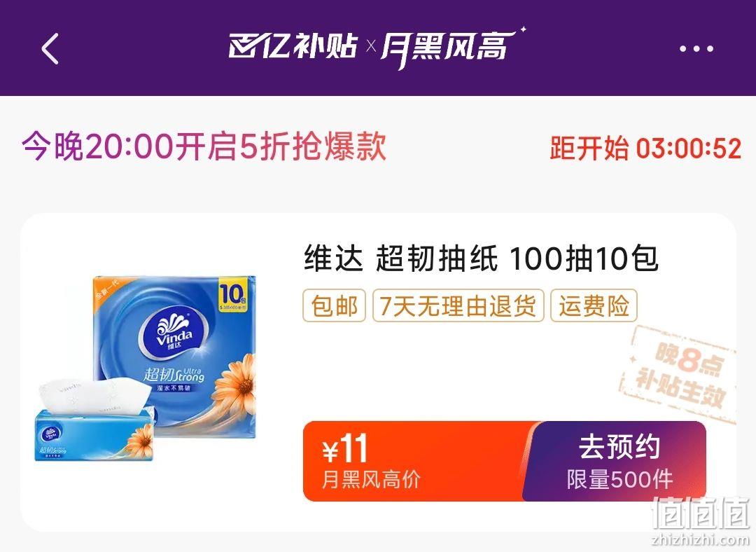The height and width of the screenshot is (552, 756).
Task: Tap the 百亿补贴 logo in header
Action: [293, 46]
